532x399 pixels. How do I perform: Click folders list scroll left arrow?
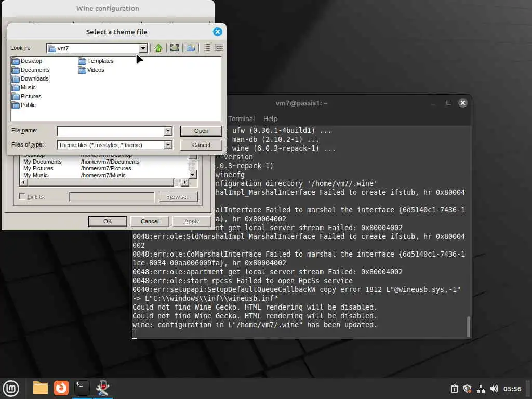point(23,182)
